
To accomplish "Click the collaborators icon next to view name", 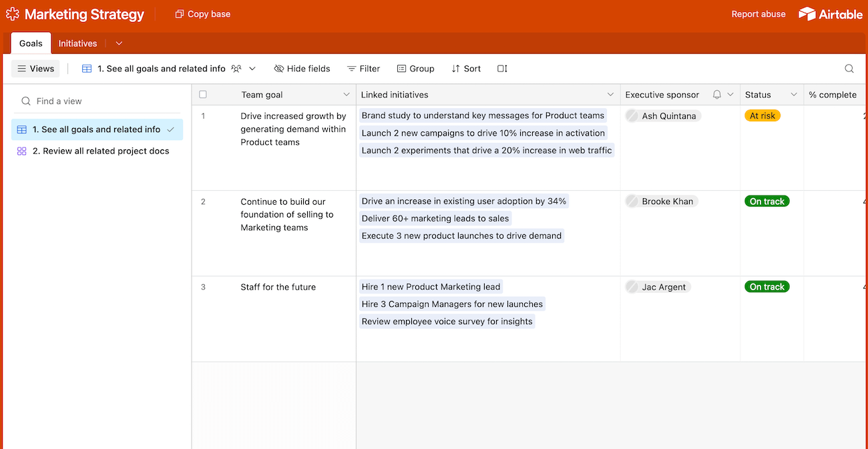I will [236, 68].
